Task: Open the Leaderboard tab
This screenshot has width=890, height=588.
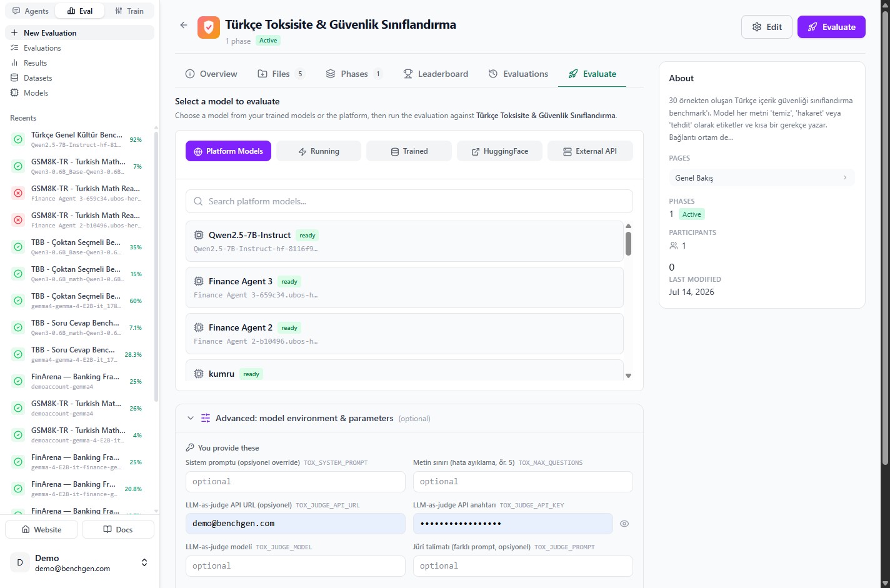Action: tap(436, 74)
